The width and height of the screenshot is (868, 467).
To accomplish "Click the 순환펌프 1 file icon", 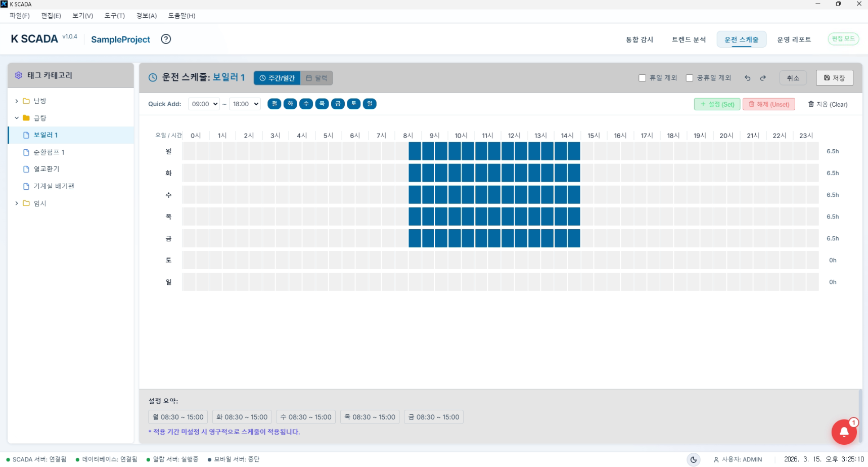I will point(26,152).
